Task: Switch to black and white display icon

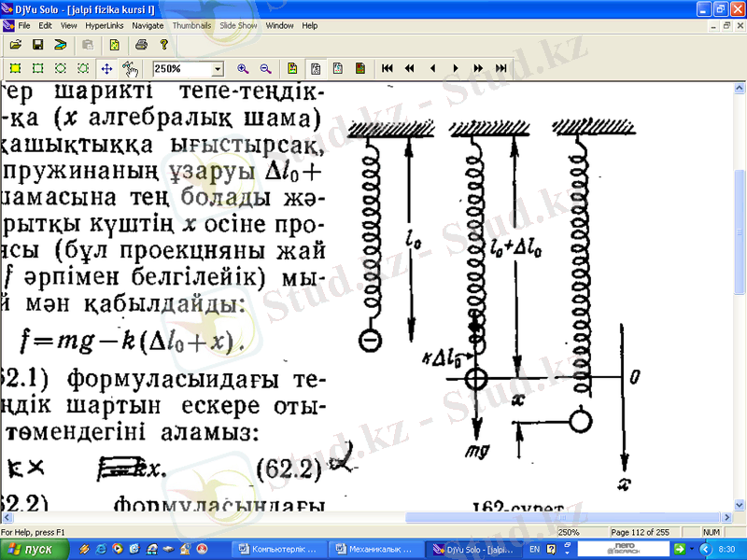Action: tap(316, 68)
